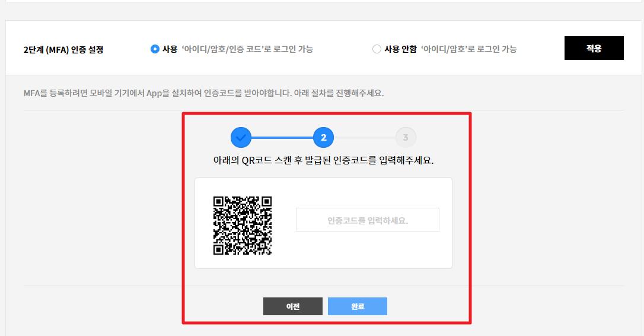
Task: Select the '사용 안함' radio button
Action: tap(377, 49)
